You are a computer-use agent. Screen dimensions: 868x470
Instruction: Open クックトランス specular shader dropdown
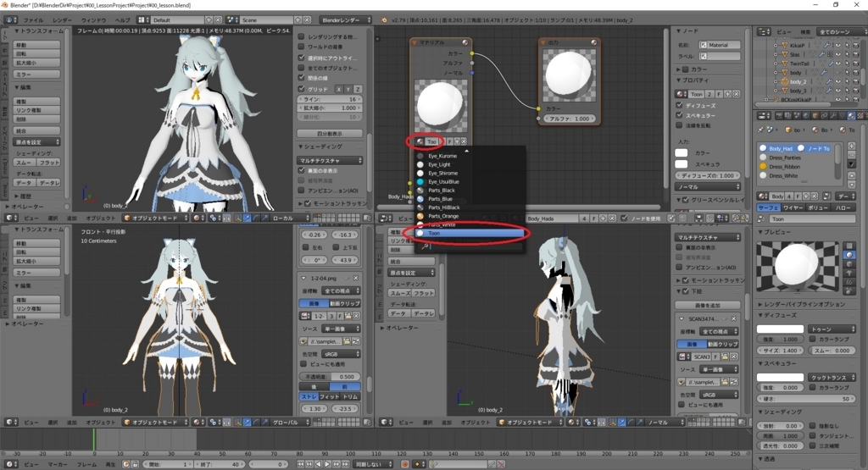pyautogui.click(x=831, y=377)
